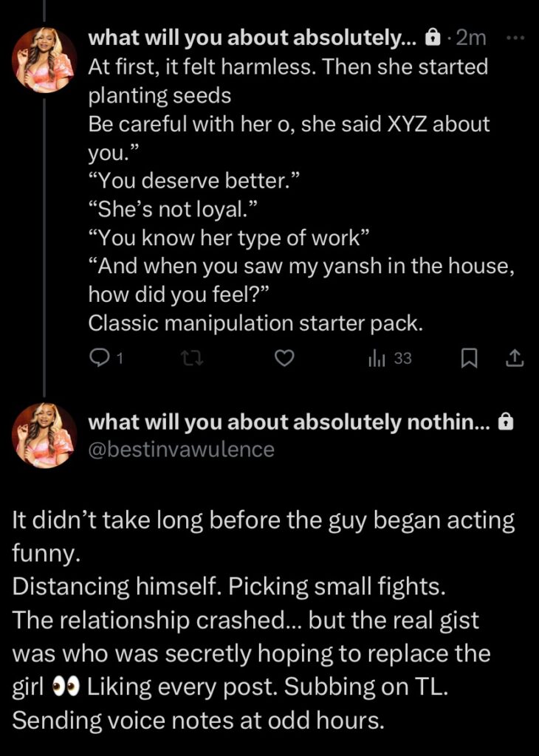Tap the top tweet's truncated display name
539x756 pixels.
[253, 37]
